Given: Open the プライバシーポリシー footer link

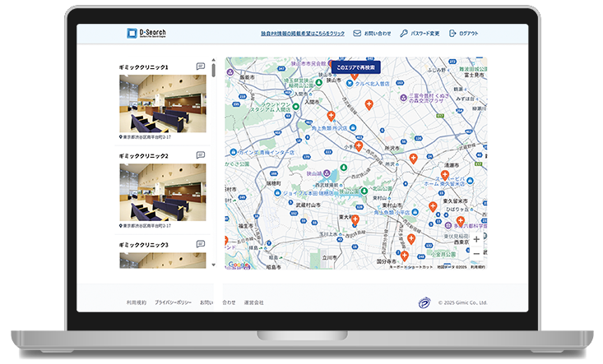Looking at the screenshot, I should [173, 302].
